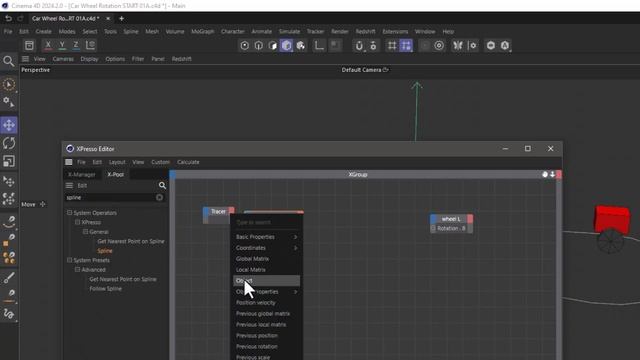Open the XPresso Editor Calculate menu
The width and height of the screenshot is (640, 360).
188,162
